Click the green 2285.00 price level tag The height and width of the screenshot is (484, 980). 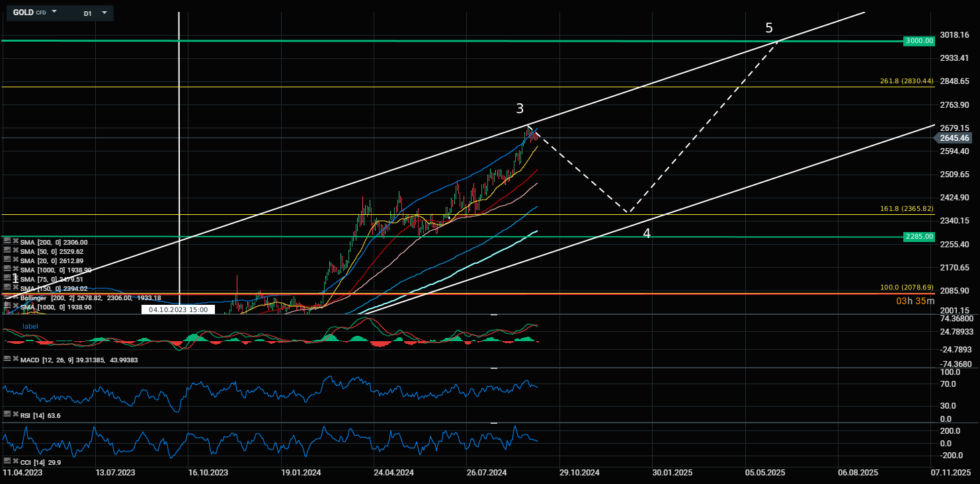pyautogui.click(x=919, y=237)
